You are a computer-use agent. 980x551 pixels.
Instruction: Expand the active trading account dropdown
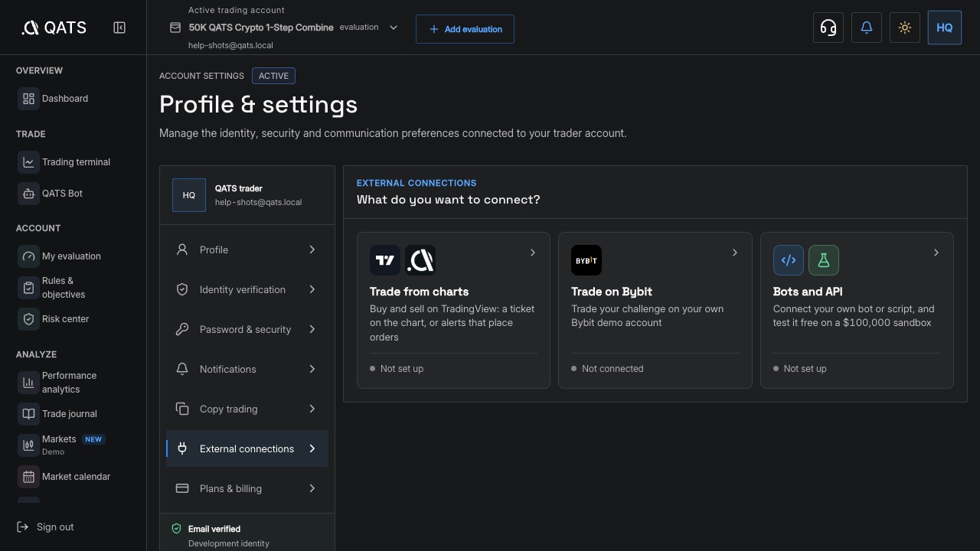(x=394, y=28)
